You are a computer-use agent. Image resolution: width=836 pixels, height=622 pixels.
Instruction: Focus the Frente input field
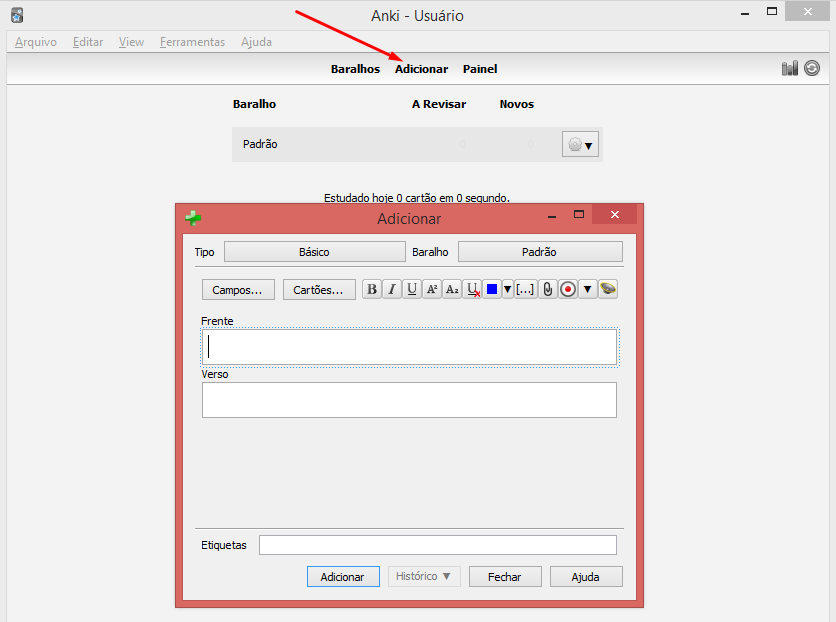pos(409,347)
